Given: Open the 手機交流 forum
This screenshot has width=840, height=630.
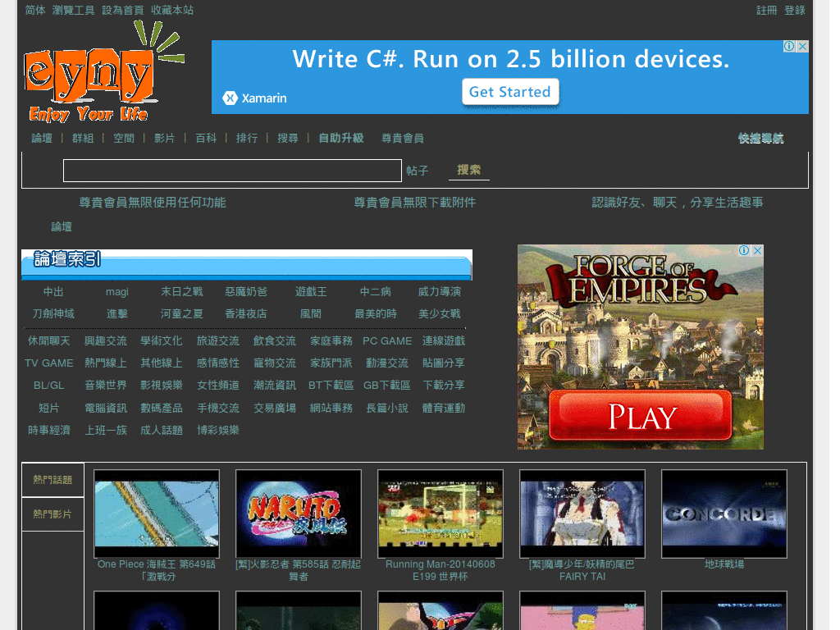Looking at the screenshot, I should (218, 409).
